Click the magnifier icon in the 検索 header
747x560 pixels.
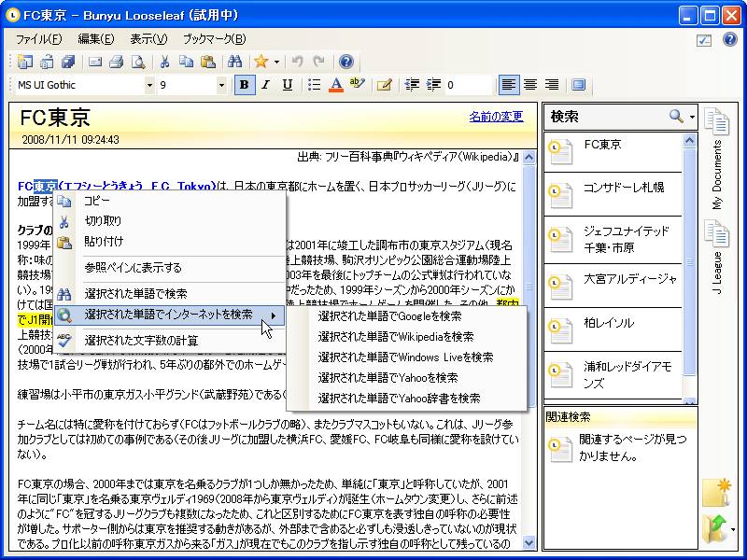(676, 116)
